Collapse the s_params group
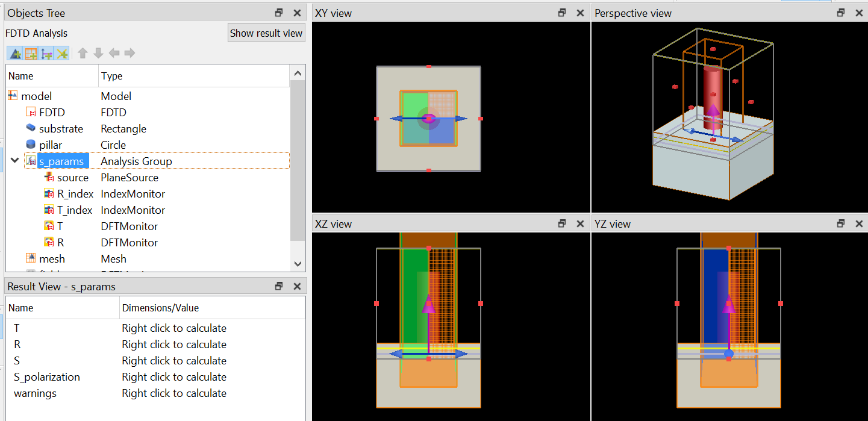Screen dimensions: 868x421 tap(14, 161)
